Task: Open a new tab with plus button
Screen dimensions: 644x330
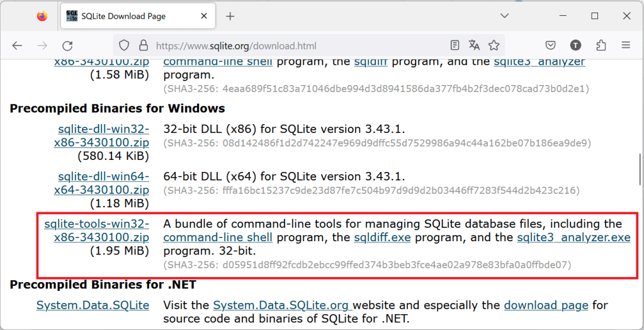Action: pos(230,16)
